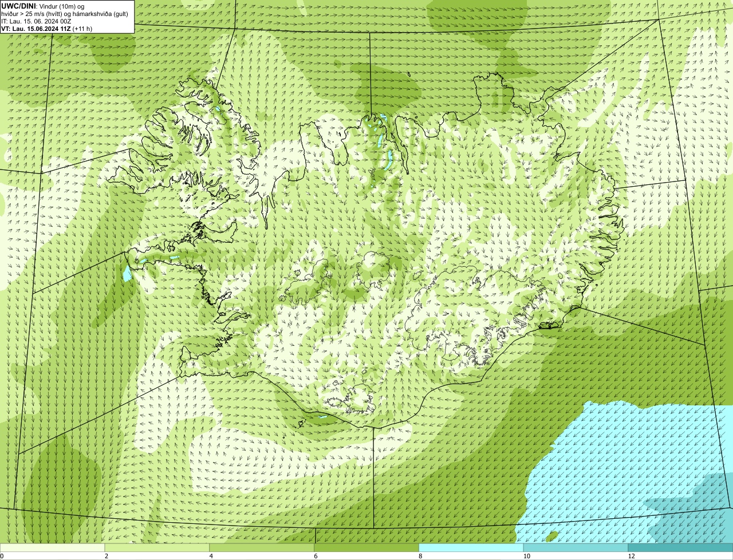Image resolution: width=733 pixels, height=560 pixels.
Task: Click the "12" tick label on the color scale
Action: 631,556
